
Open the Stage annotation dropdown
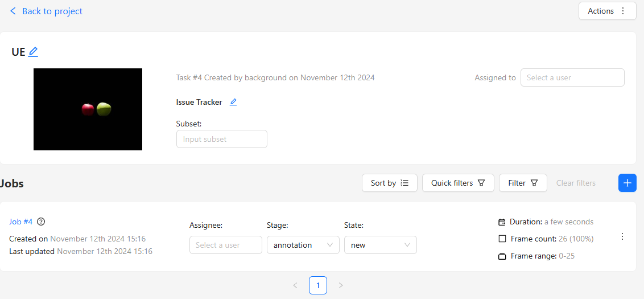303,245
